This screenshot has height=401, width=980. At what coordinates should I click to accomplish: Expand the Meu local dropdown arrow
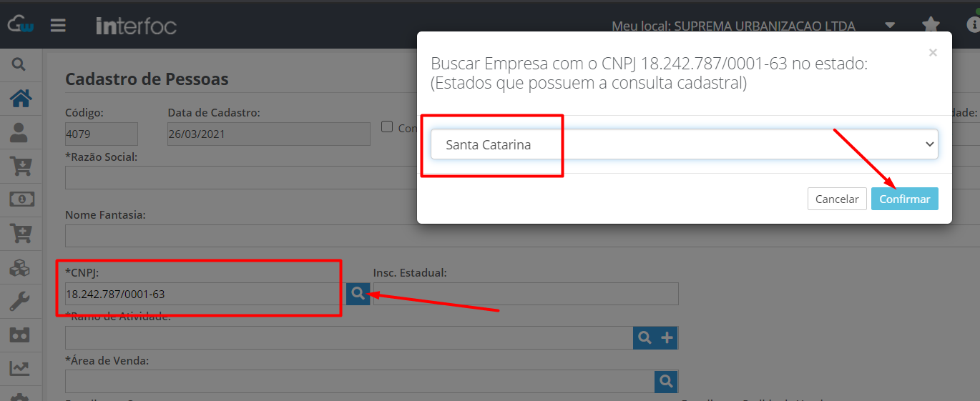click(x=890, y=25)
